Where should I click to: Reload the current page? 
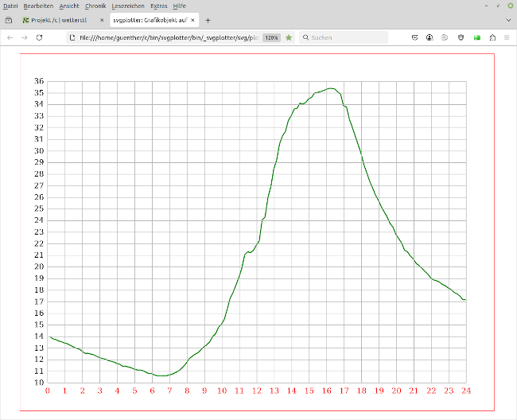(x=40, y=37)
